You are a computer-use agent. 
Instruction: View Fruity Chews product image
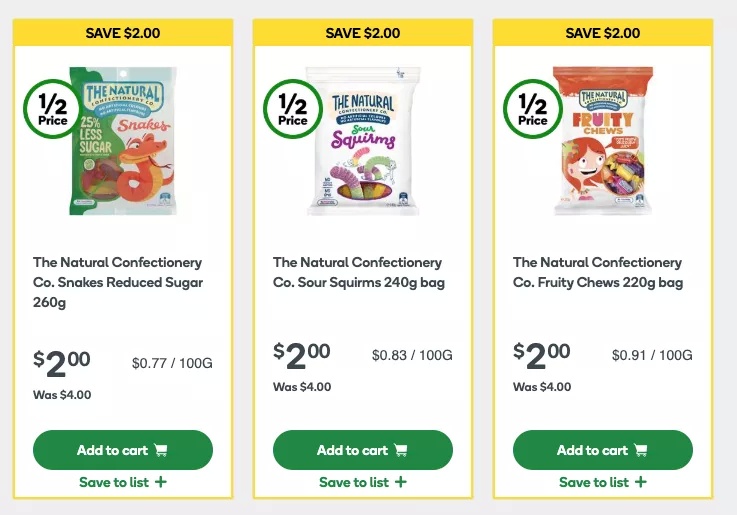pyautogui.click(x=603, y=141)
